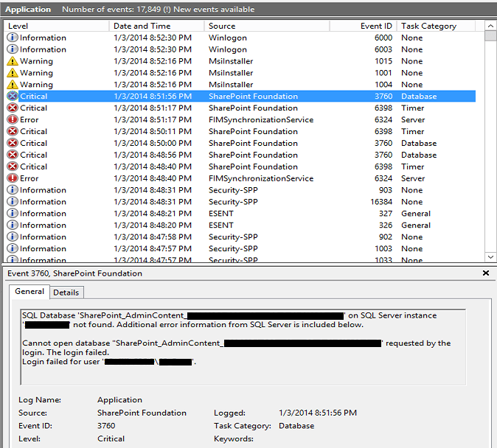Viewport: 497px width, 448px height.
Task: Select date cell 1/3/2014 8:52:30 PM for event 6000
Action: [x=153, y=38]
